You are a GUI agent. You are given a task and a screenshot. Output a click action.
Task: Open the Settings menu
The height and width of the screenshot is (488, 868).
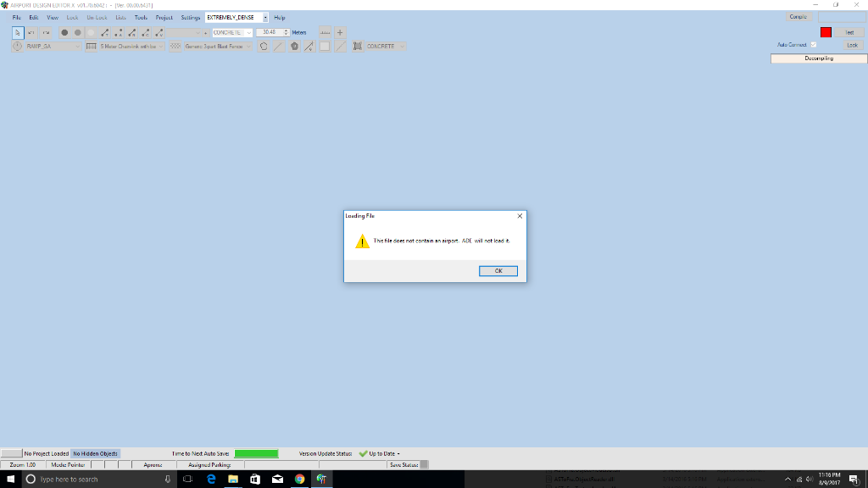[x=191, y=17]
